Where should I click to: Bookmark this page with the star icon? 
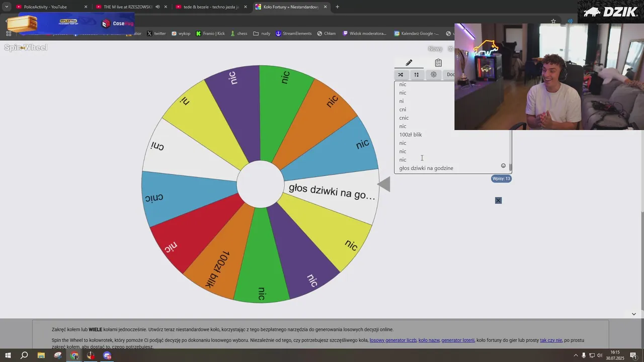[x=553, y=21]
